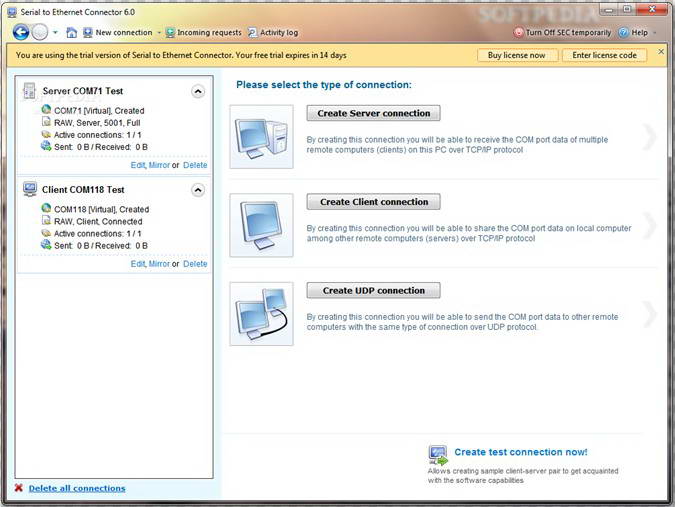Image resolution: width=675 pixels, height=507 pixels.
Task: Click the COM71 Virtual port globe icon
Action: click(46, 110)
